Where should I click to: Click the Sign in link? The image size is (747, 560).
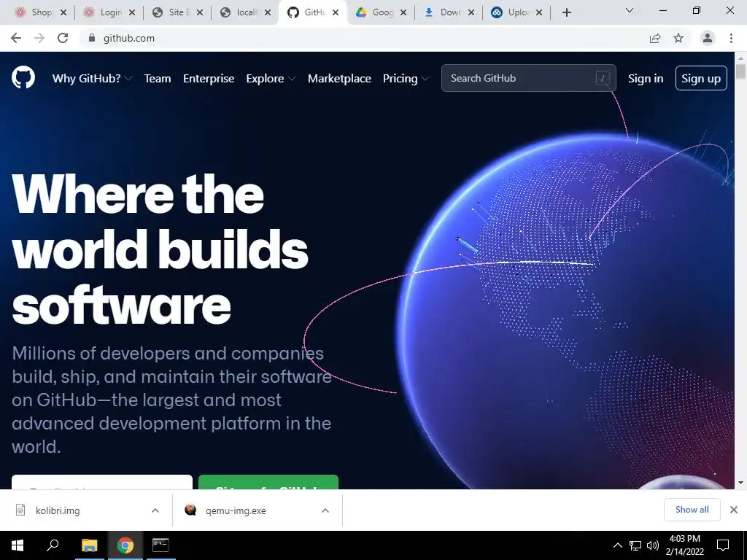[646, 79]
